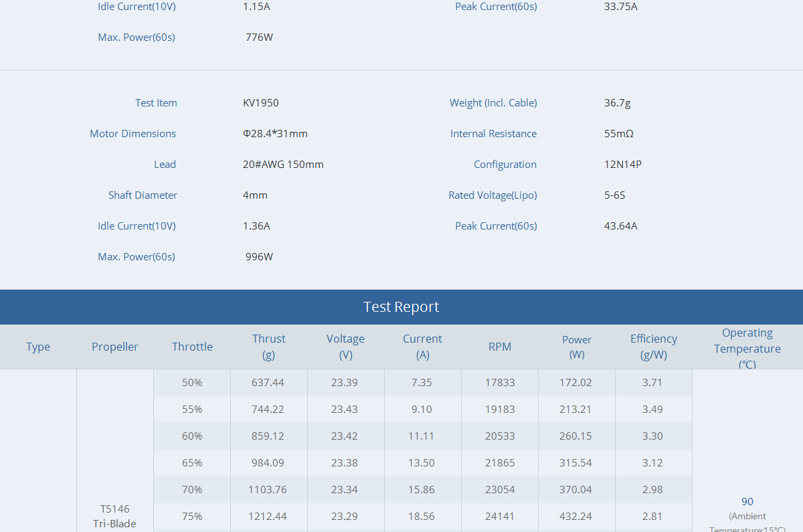Click the 'Propeller' column header

115,347
